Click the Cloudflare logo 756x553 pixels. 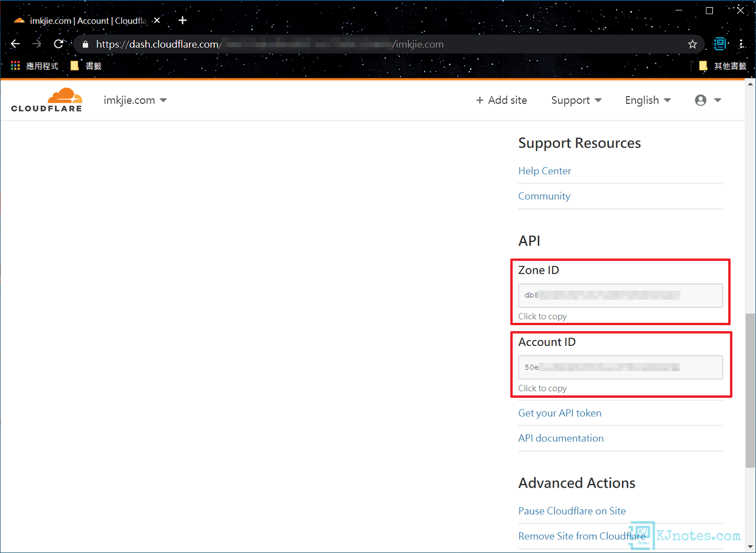coord(47,100)
